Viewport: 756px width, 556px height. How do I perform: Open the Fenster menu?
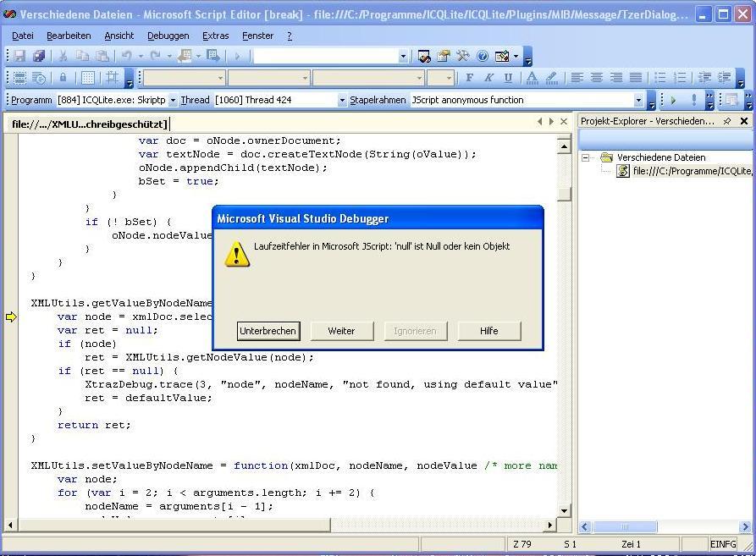point(258,36)
